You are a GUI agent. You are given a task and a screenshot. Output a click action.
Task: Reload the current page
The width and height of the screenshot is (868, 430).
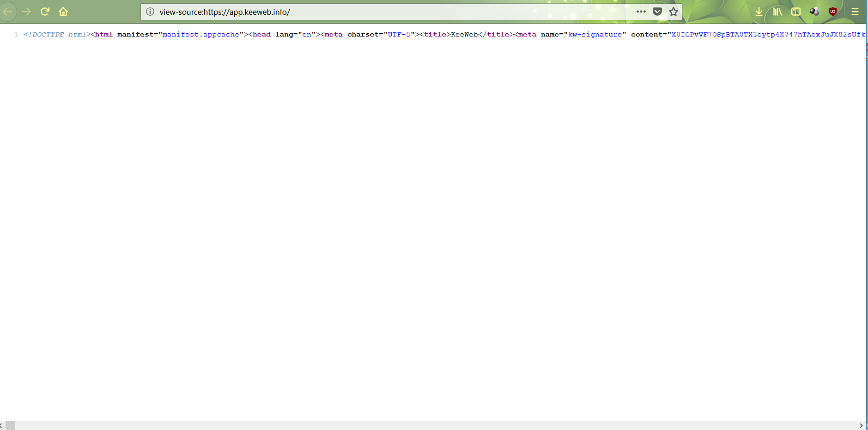[x=45, y=12]
